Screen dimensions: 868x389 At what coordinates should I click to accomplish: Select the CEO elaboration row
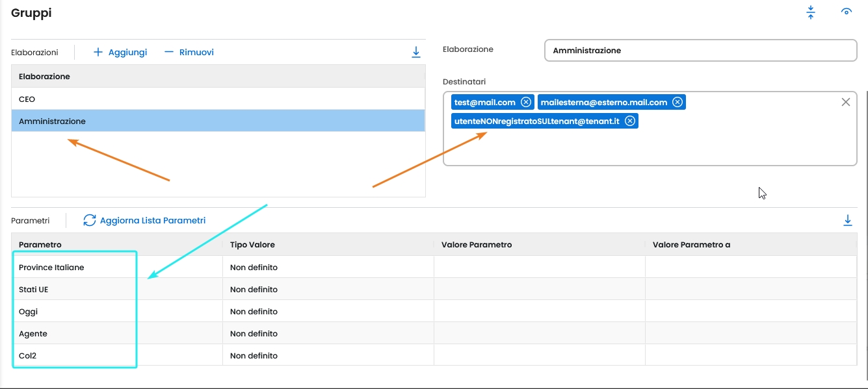click(x=218, y=99)
